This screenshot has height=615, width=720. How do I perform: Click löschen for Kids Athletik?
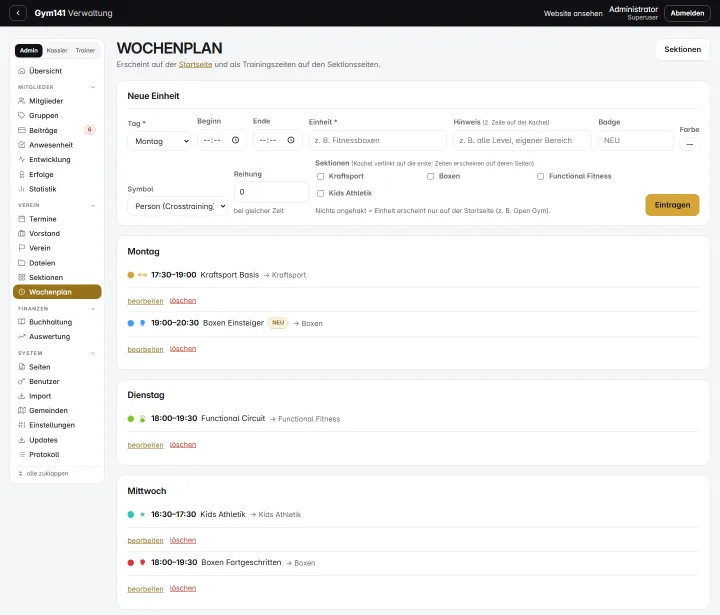[x=183, y=540]
